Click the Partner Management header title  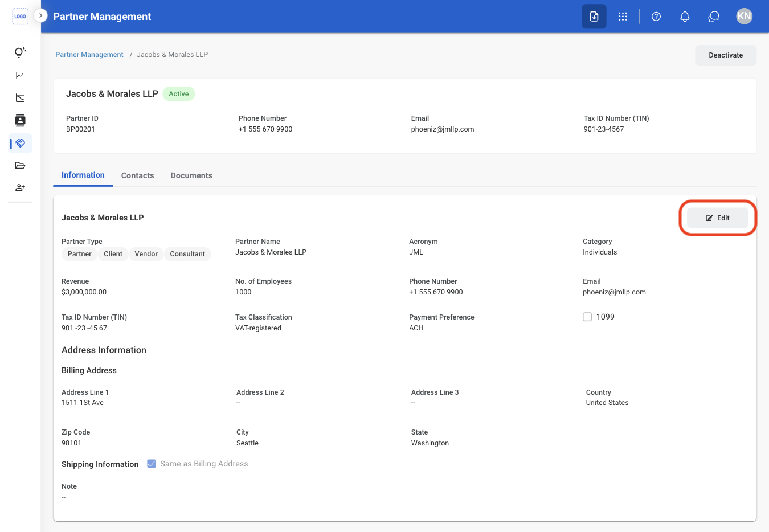[x=102, y=17]
